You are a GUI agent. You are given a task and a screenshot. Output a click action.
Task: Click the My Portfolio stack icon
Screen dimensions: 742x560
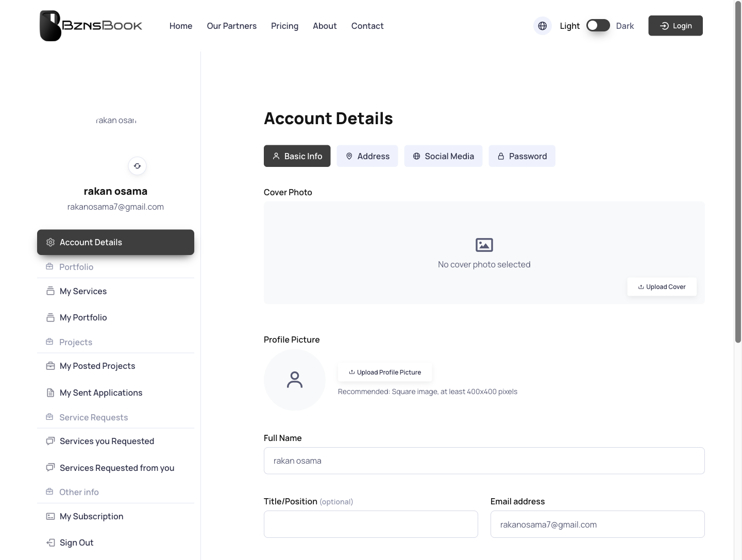tap(50, 317)
